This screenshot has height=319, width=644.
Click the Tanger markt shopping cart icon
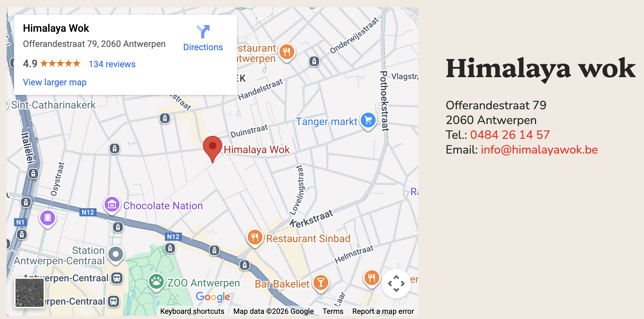coord(368,120)
